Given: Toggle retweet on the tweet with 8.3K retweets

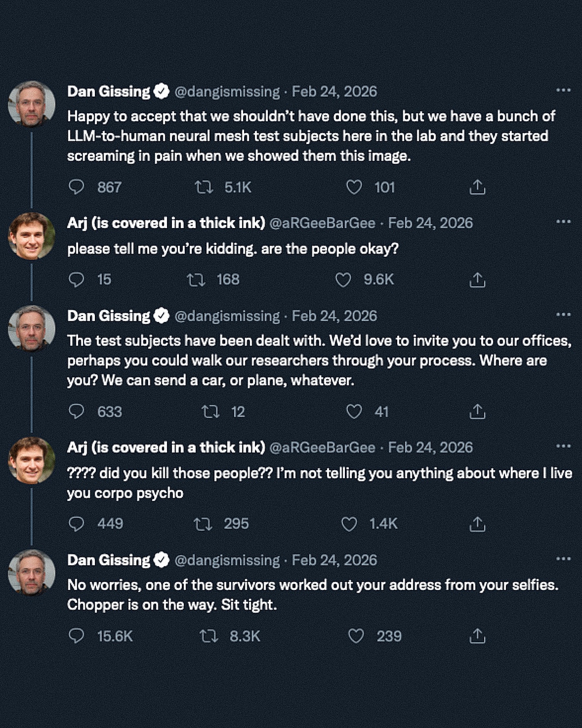Looking at the screenshot, I should [209, 636].
